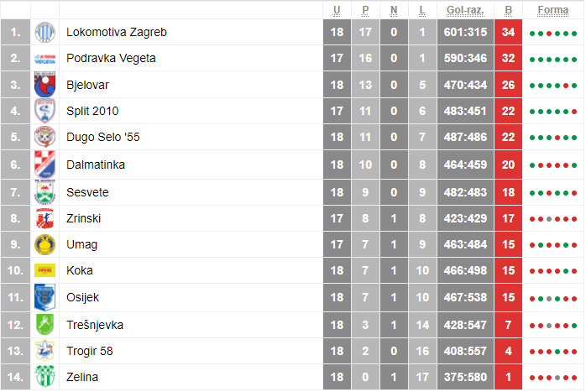Viewport: 586px width, 392px height.
Task: Click the Bjelovar club crest
Action: (44, 85)
